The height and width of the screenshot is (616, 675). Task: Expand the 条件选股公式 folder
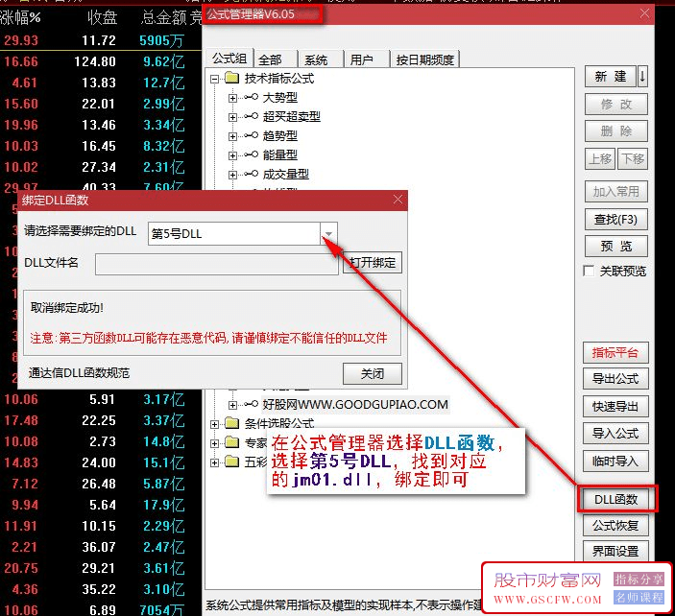[214, 424]
